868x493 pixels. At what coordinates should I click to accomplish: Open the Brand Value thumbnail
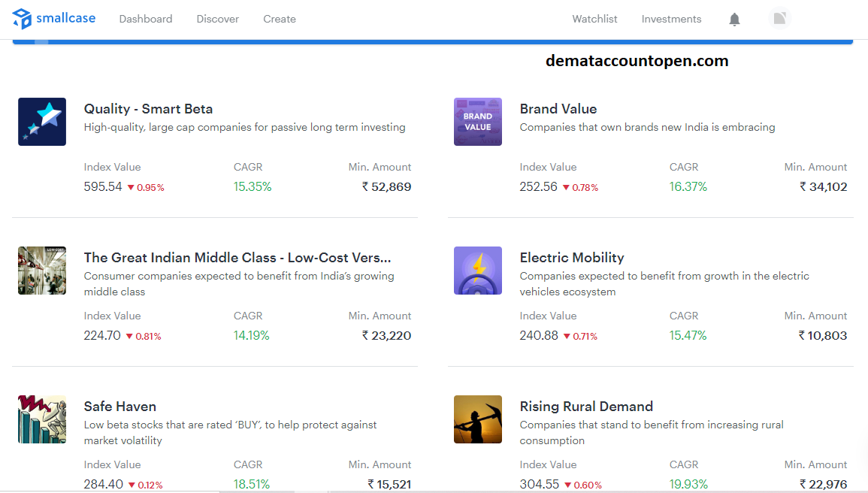(478, 122)
